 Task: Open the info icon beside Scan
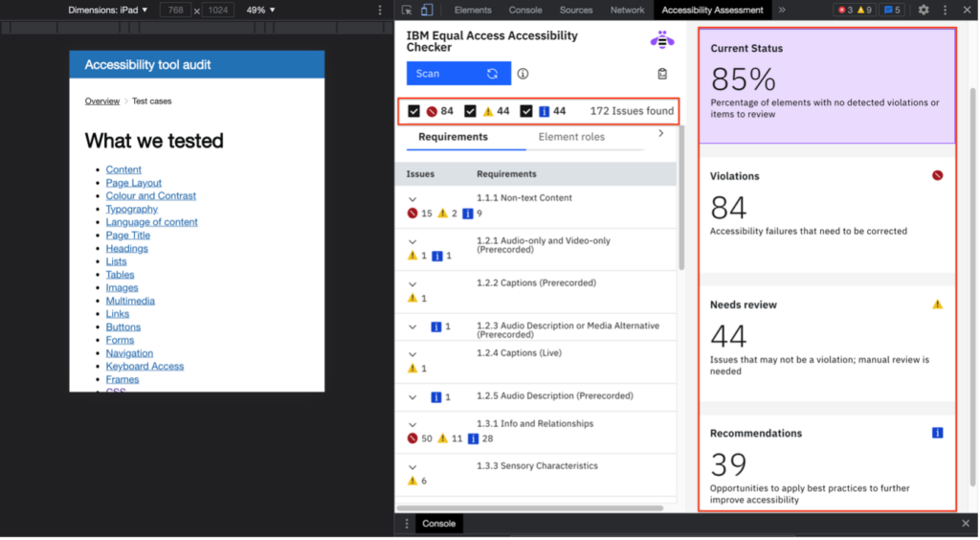coord(523,74)
